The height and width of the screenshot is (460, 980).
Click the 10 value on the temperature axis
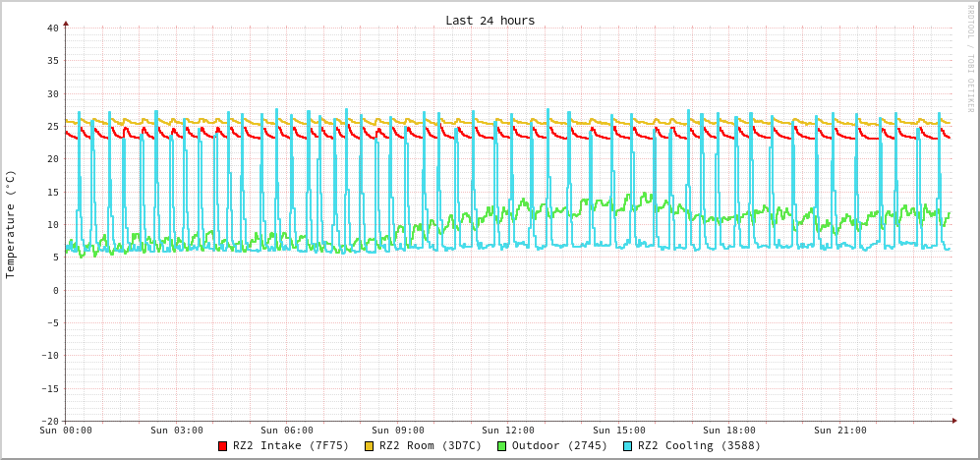[x=52, y=225]
